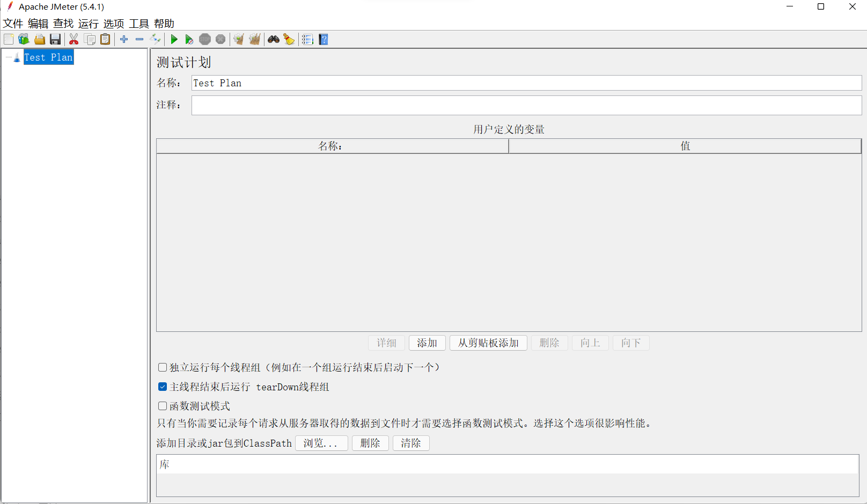The image size is (867, 504).
Task: Click the Shutdown test round icon
Action: (221, 39)
